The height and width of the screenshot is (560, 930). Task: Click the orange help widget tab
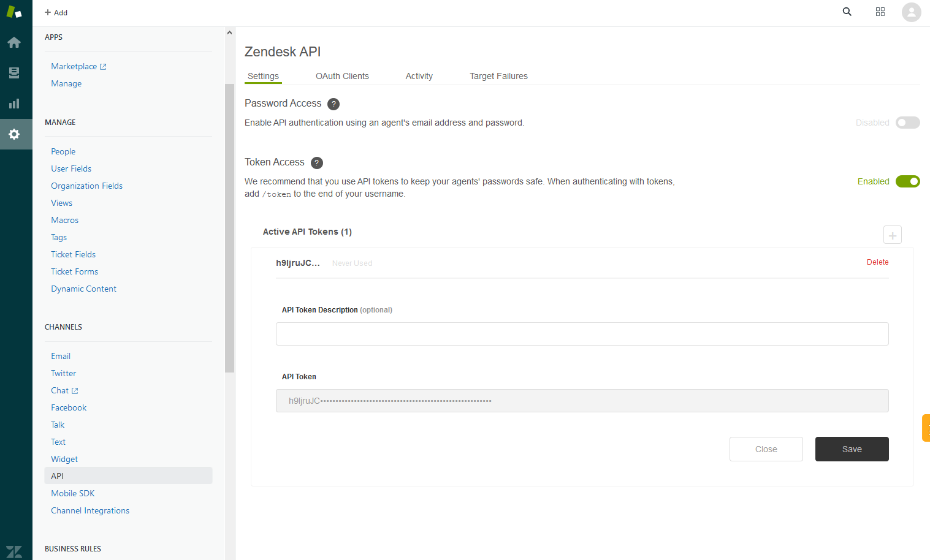tap(926, 428)
